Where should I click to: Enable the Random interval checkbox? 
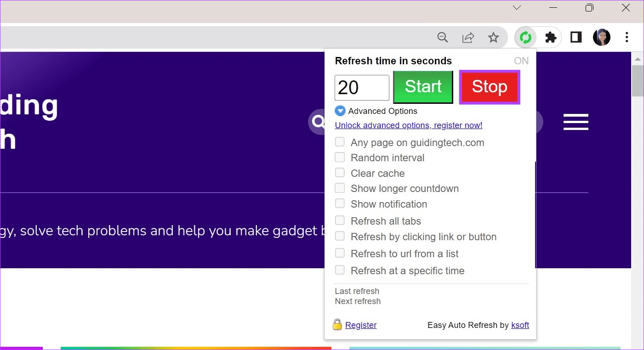pyautogui.click(x=340, y=158)
